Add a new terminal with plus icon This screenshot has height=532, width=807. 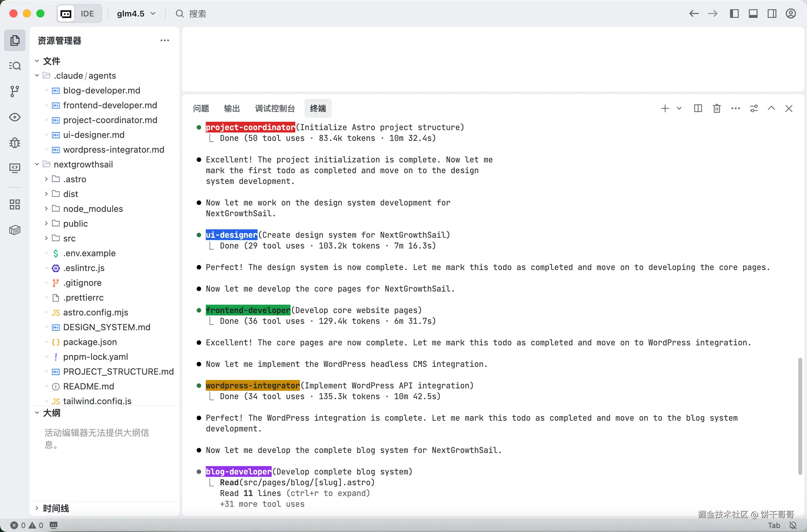(665, 109)
